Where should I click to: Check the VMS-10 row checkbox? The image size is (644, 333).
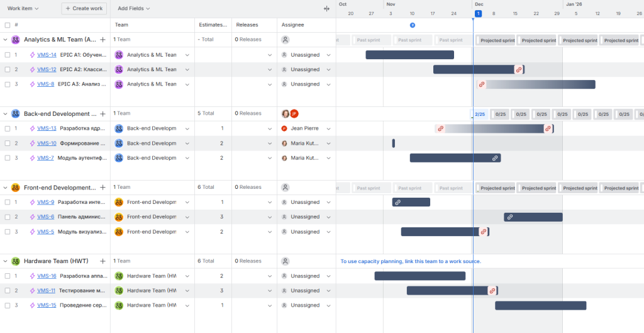8,144
